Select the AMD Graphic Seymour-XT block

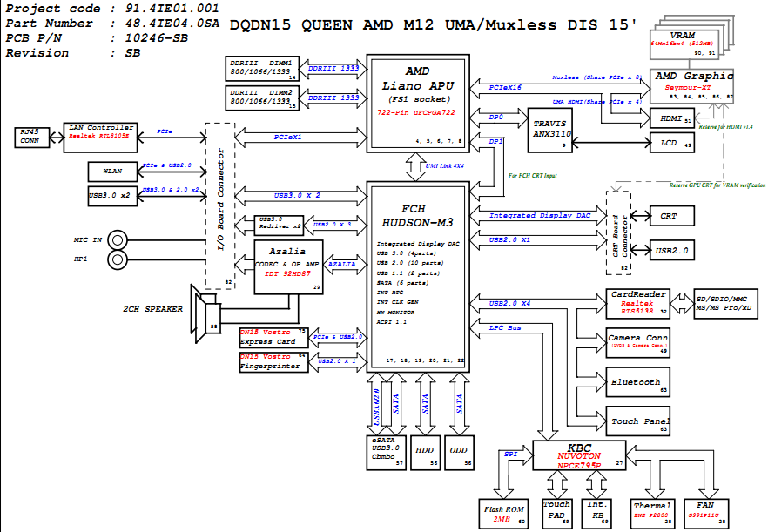tap(691, 86)
